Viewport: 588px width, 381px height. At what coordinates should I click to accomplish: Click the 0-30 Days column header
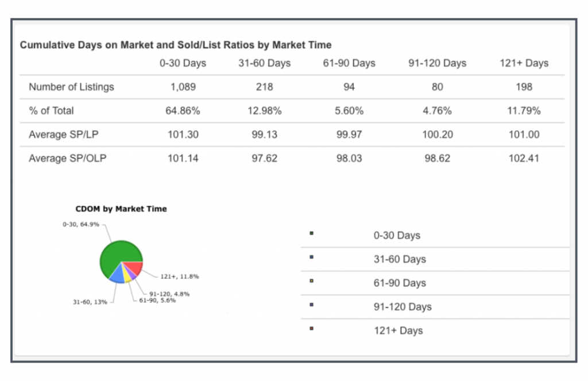pos(183,63)
